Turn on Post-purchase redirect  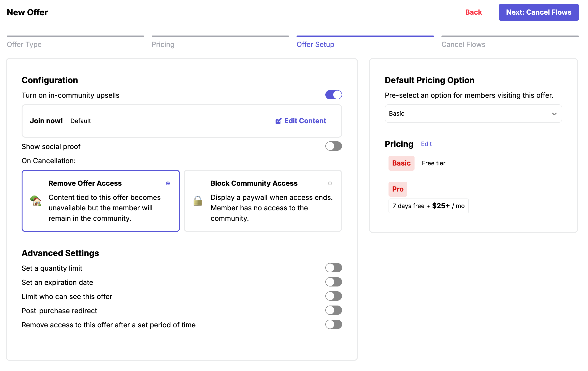point(333,310)
